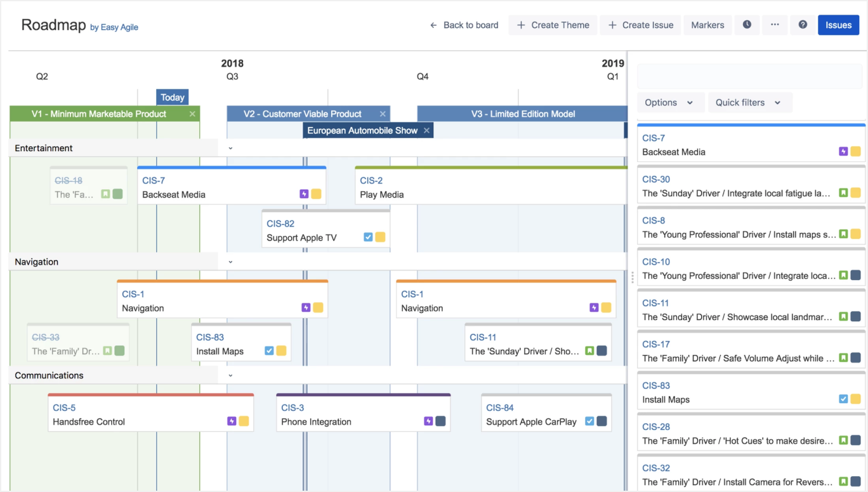Click the task checkbox icon on CIS-83 Install Maps card
868x492 pixels.
(x=269, y=351)
